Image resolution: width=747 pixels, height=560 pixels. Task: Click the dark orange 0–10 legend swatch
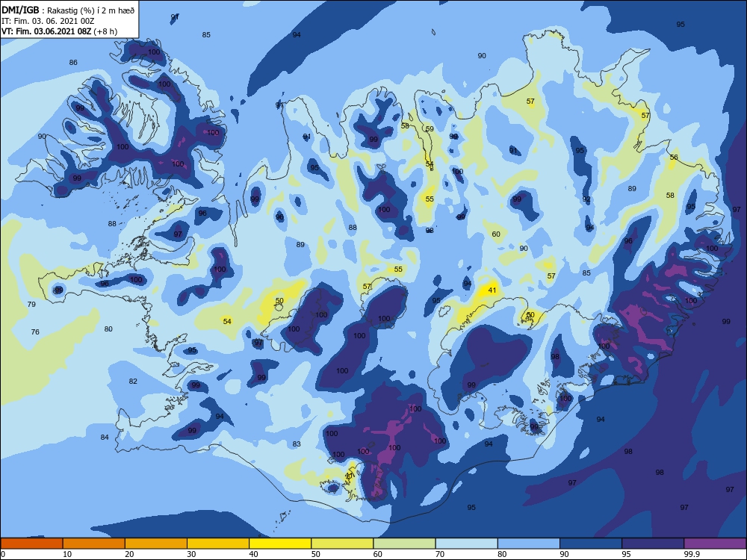31,544
